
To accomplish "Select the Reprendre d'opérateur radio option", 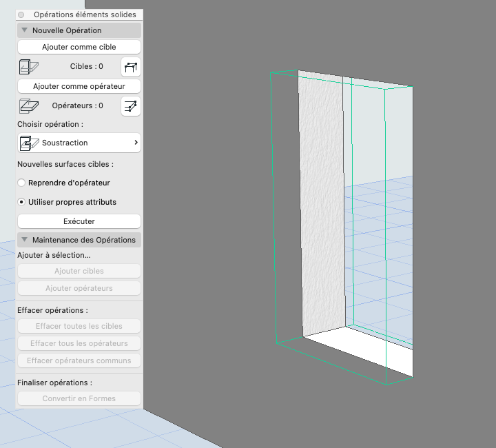I will [x=21, y=183].
